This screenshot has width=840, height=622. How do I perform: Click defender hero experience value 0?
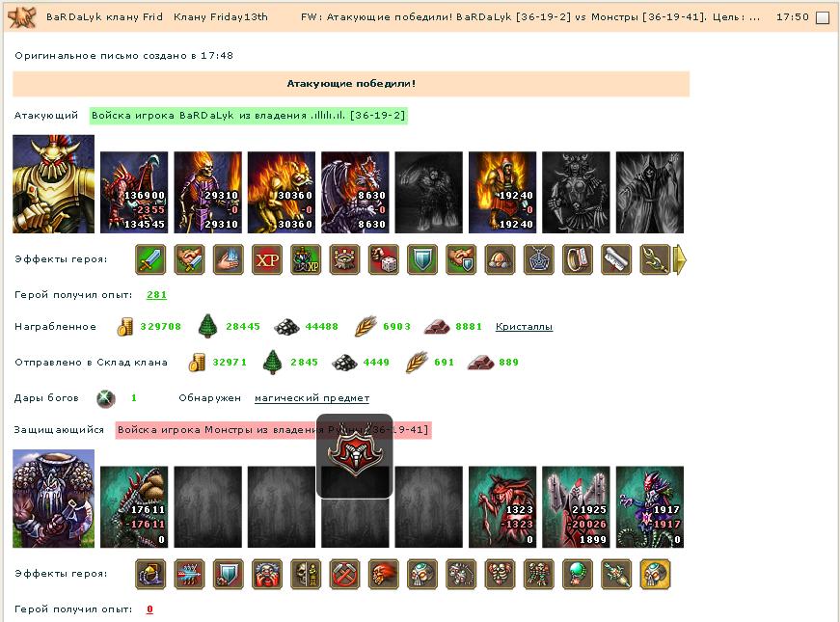[150, 609]
